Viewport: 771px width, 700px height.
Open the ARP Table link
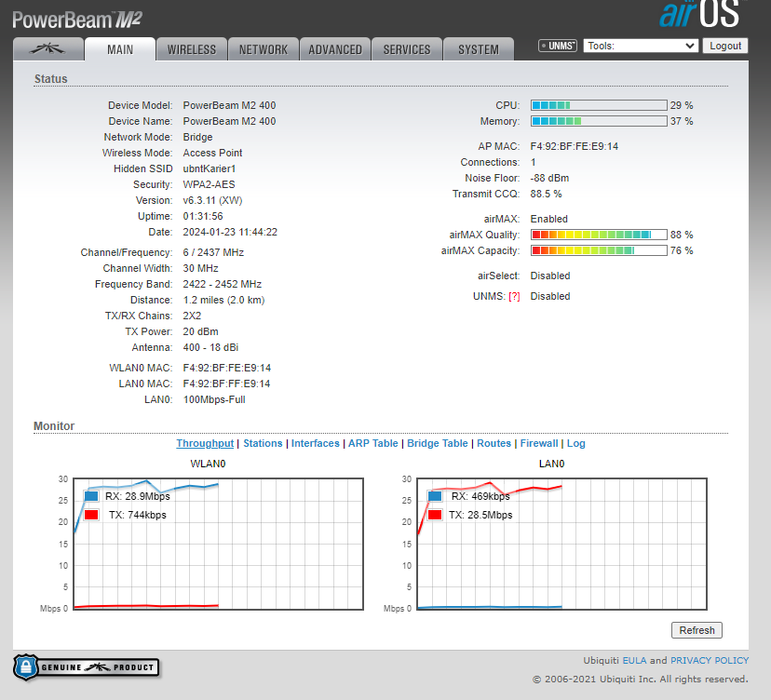pos(373,443)
